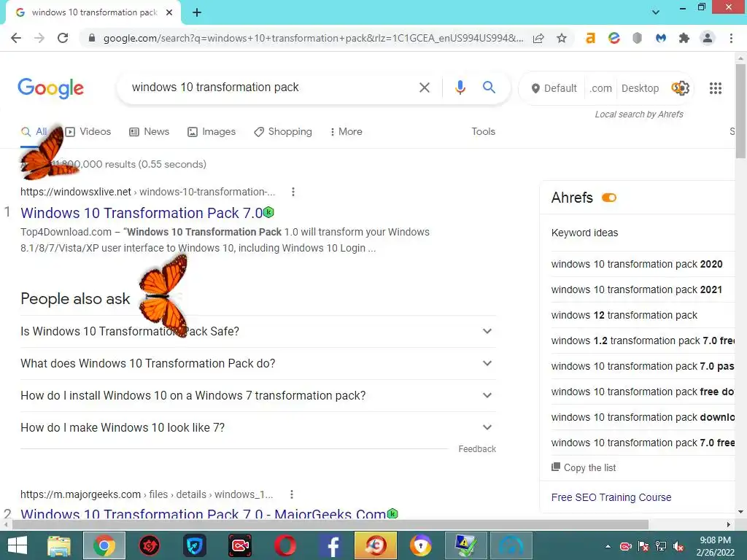
Task: Open the Default location selector
Action: (x=554, y=88)
